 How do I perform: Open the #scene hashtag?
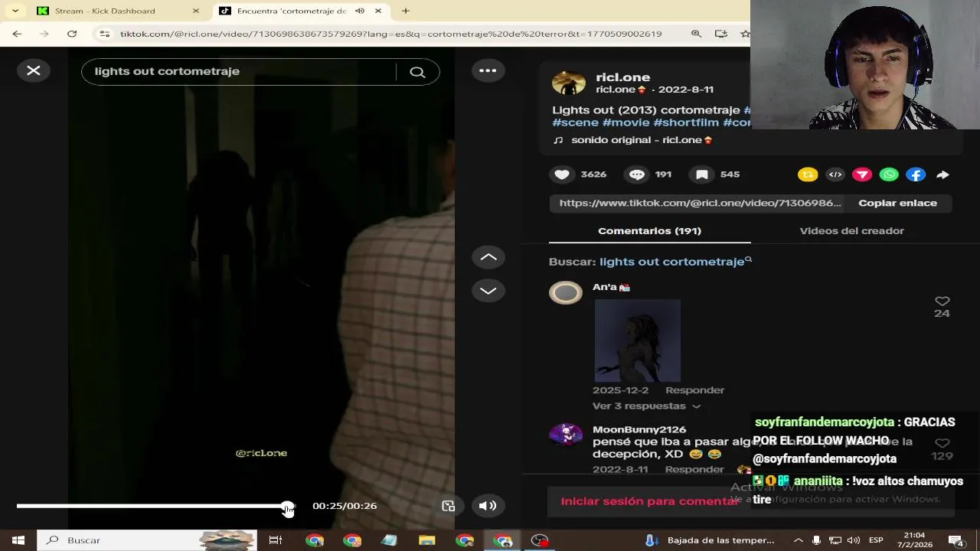point(575,122)
